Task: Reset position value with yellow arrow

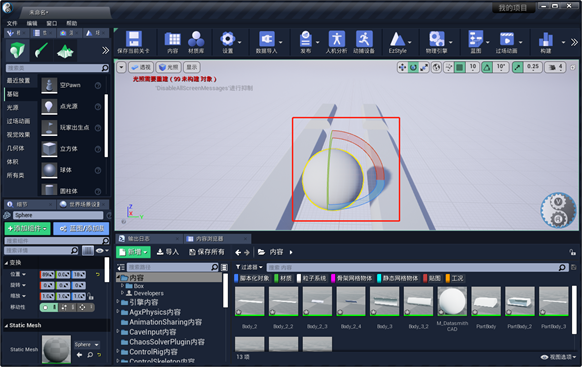Action: (x=98, y=275)
